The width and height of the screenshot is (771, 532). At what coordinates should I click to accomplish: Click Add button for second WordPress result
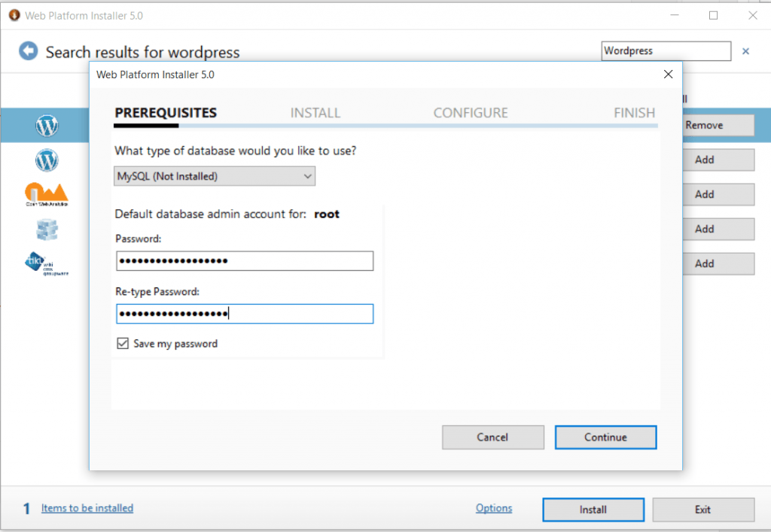tap(718, 160)
